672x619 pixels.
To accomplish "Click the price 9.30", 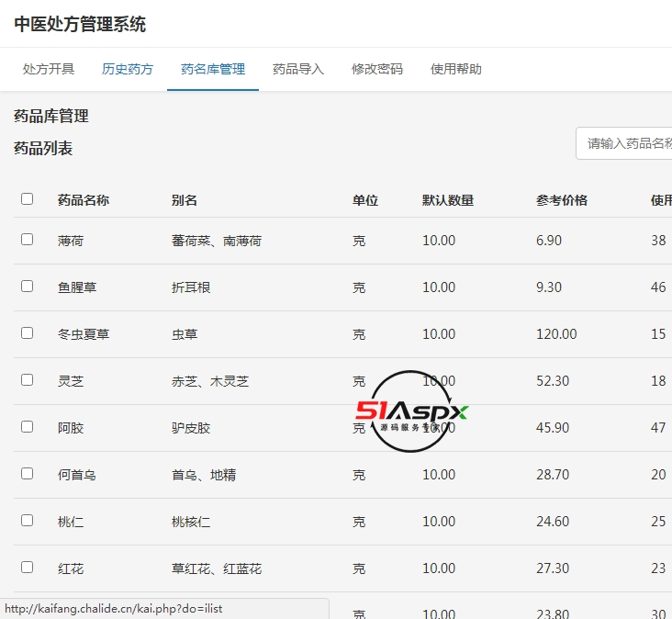I will [x=549, y=287].
